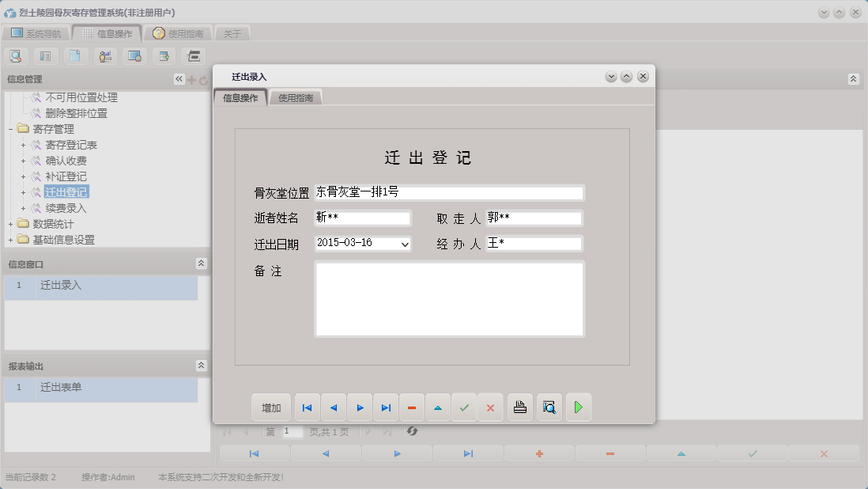Click the red minus delete icon in the dialog
The height and width of the screenshot is (489, 868).
pyautogui.click(x=411, y=407)
